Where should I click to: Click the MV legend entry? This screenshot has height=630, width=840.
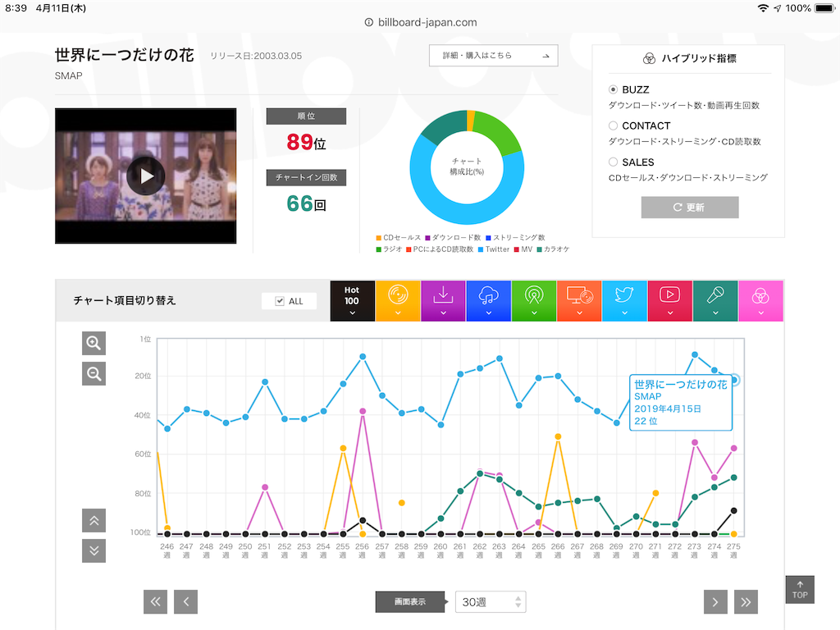coord(523,249)
